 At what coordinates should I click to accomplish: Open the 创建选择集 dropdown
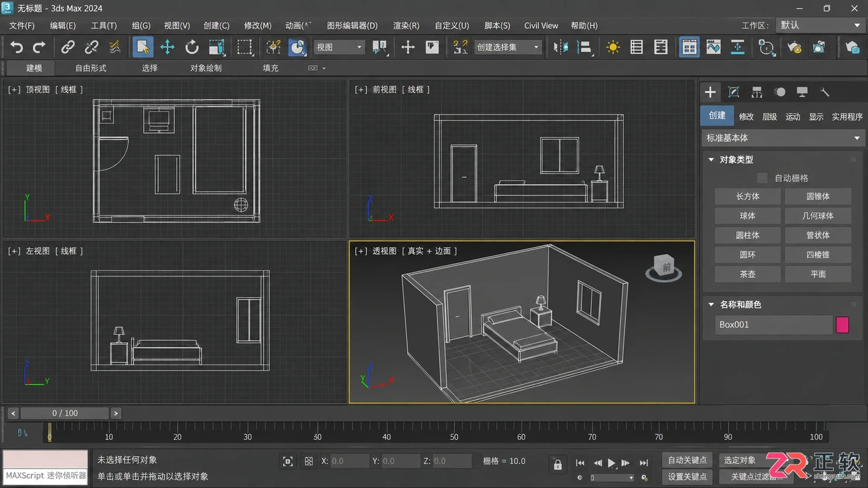click(507, 47)
